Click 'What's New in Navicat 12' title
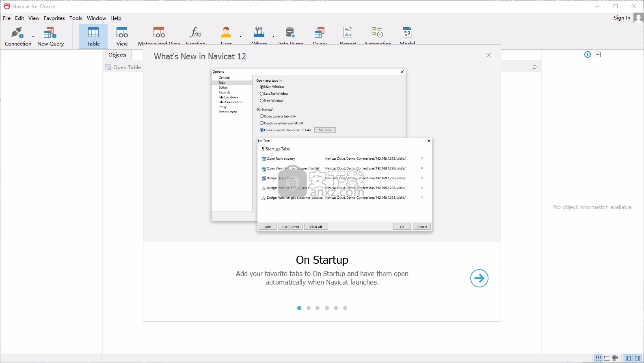The image size is (644, 363). tap(200, 57)
